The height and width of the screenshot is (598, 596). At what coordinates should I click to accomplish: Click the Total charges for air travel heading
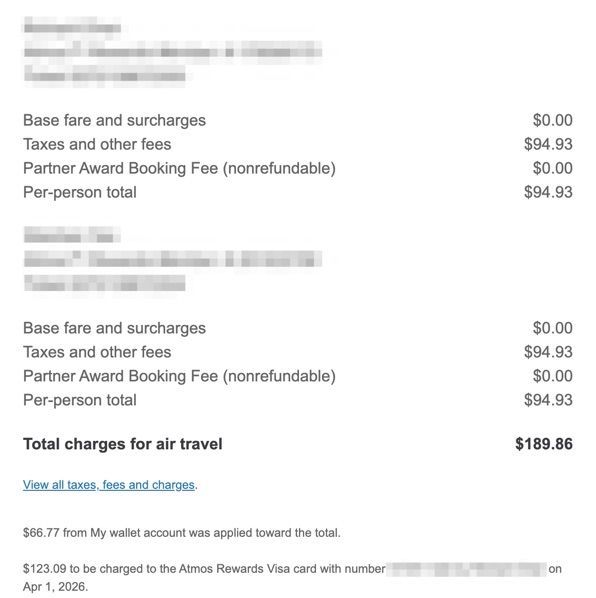(x=123, y=444)
